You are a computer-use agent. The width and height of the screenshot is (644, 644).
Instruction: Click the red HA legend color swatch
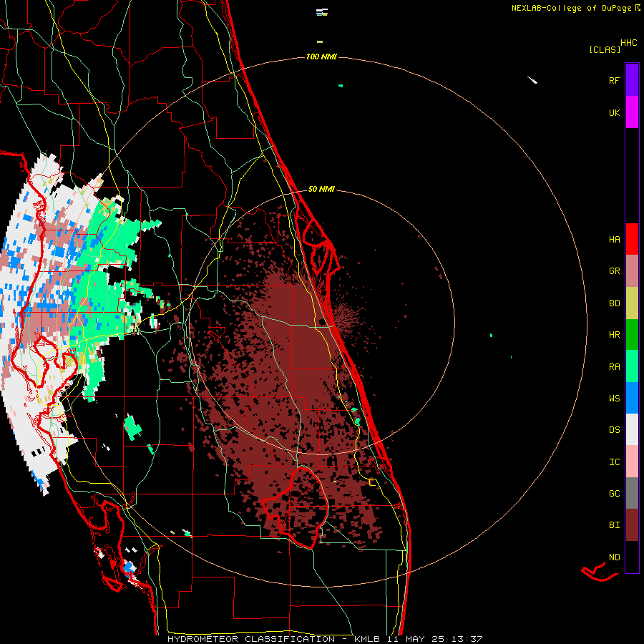click(x=632, y=239)
